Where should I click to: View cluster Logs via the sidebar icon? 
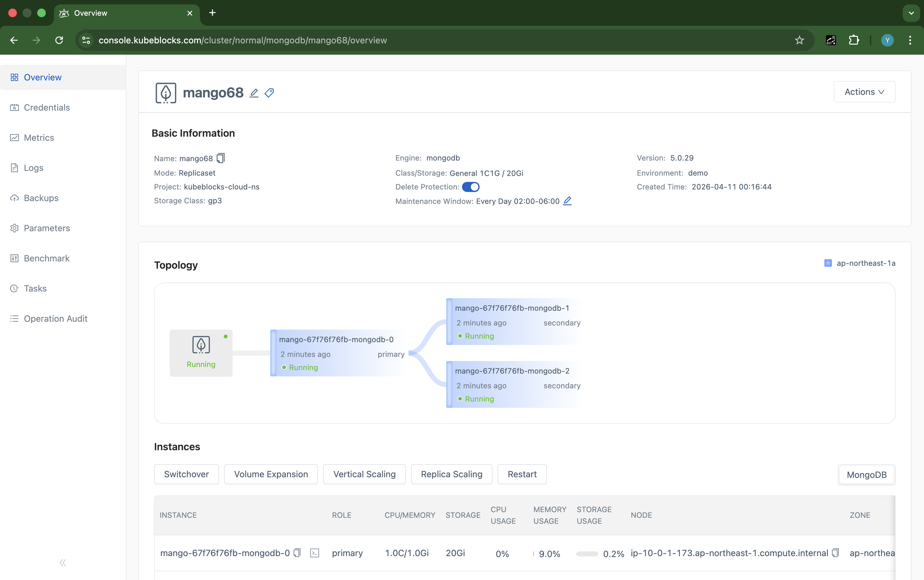[x=33, y=168]
